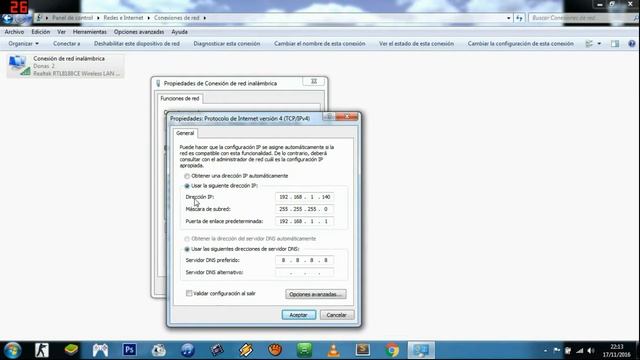Open the Action Center flag icon

pos(557,351)
